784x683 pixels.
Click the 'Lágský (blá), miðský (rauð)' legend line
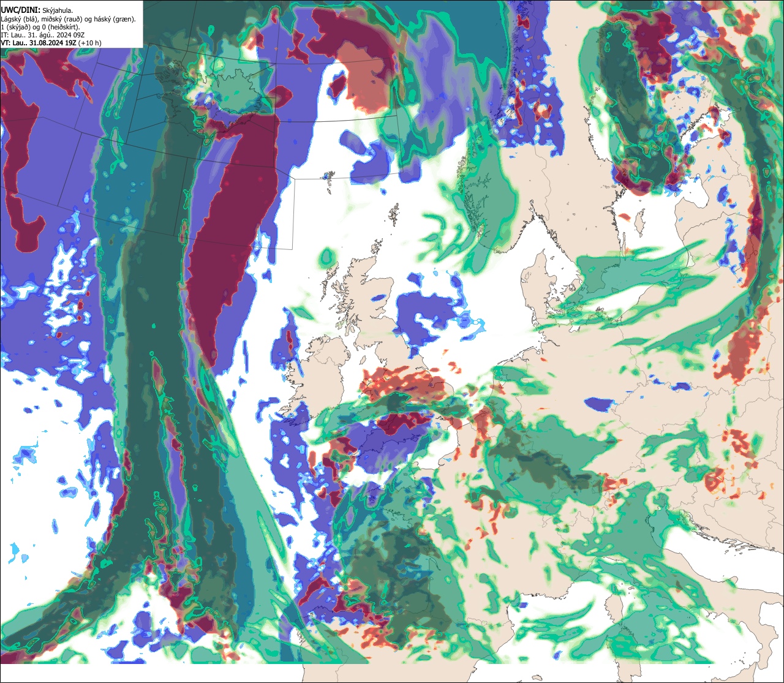coord(69,18)
